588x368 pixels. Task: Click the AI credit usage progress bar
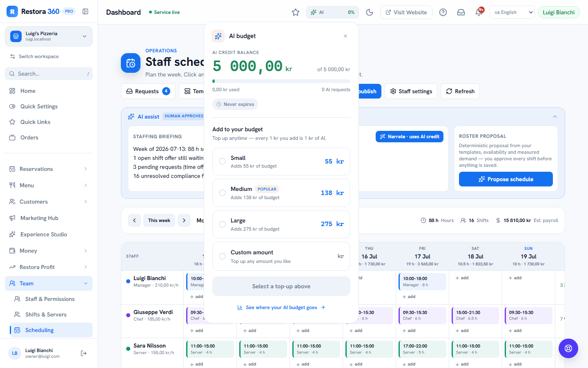click(281, 81)
